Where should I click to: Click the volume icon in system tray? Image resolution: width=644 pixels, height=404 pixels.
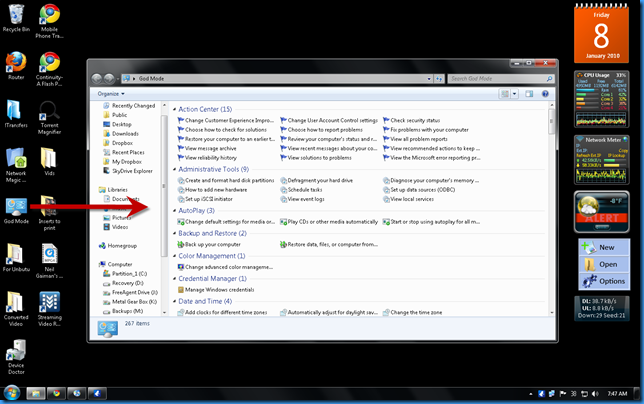coord(595,394)
